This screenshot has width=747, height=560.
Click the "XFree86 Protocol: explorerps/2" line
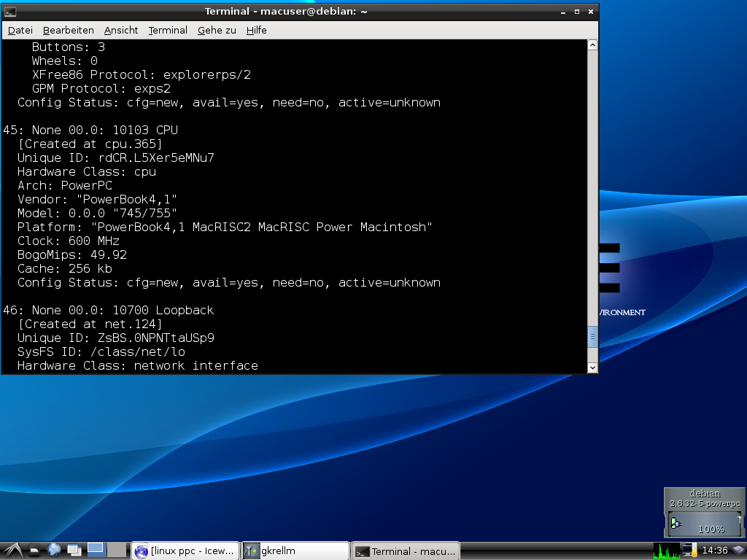click(142, 75)
